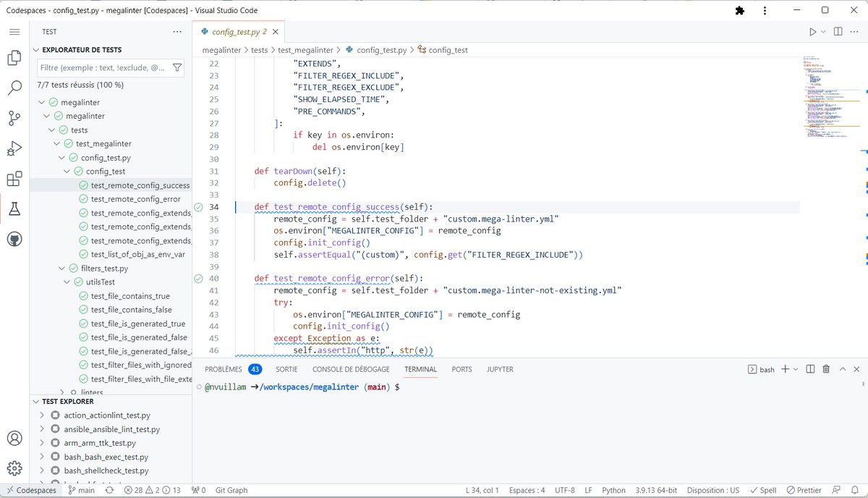Open Git Graph from the status bar
The width and height of the screenshot is (868, 498).
point(231,490)
